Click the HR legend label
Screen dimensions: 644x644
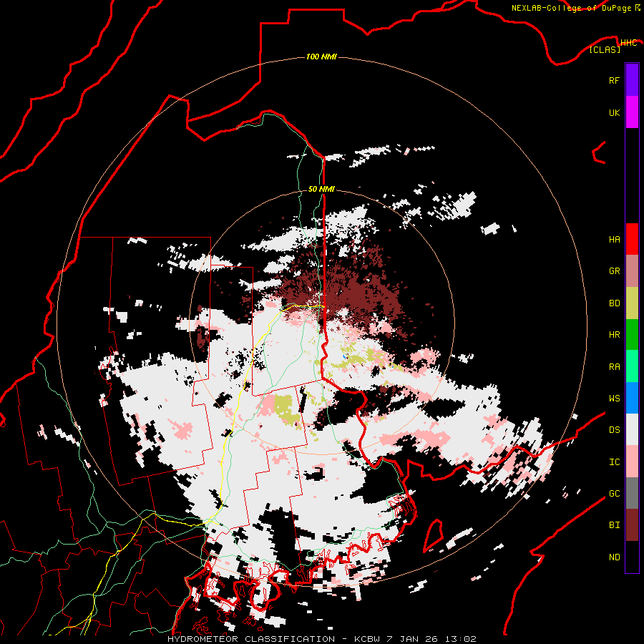(x=614, y=335)
